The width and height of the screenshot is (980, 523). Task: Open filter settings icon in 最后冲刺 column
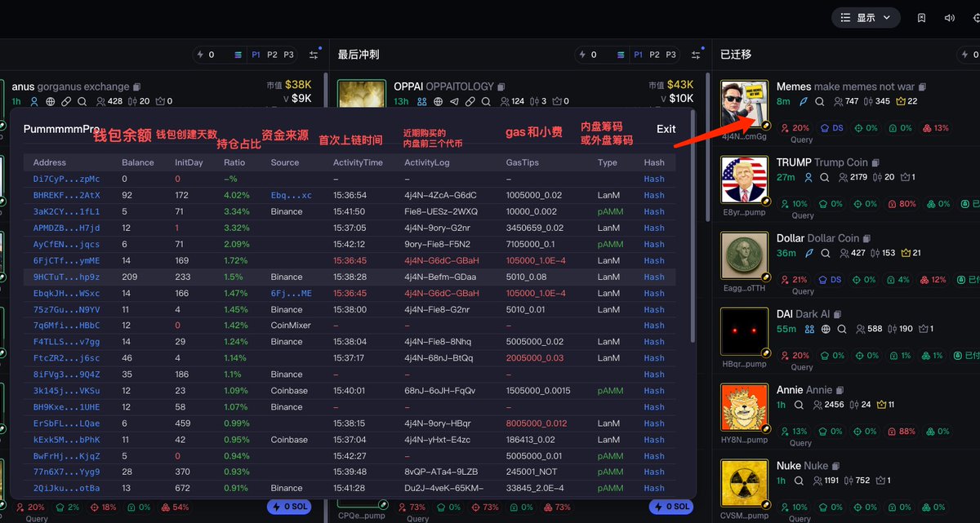click(x=696, y=55)
